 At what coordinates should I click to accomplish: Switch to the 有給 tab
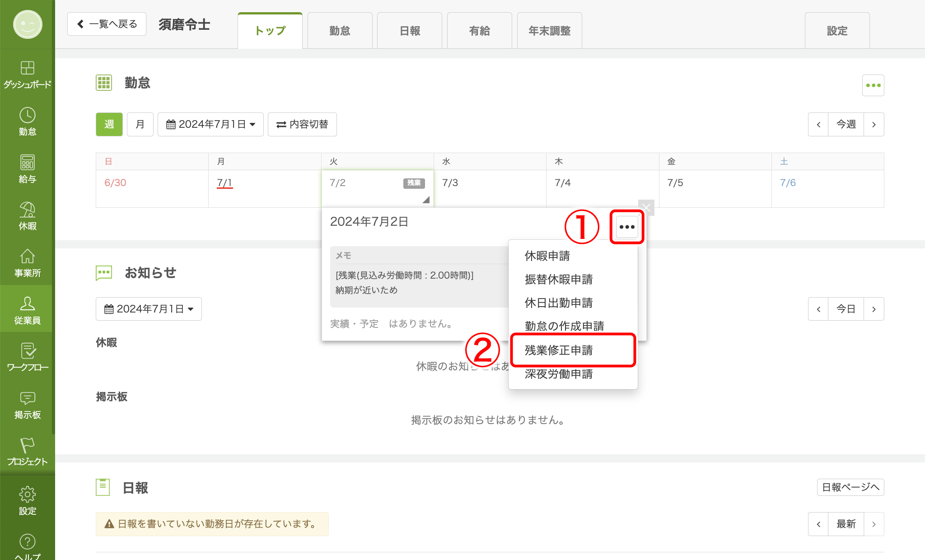point(480,31)
